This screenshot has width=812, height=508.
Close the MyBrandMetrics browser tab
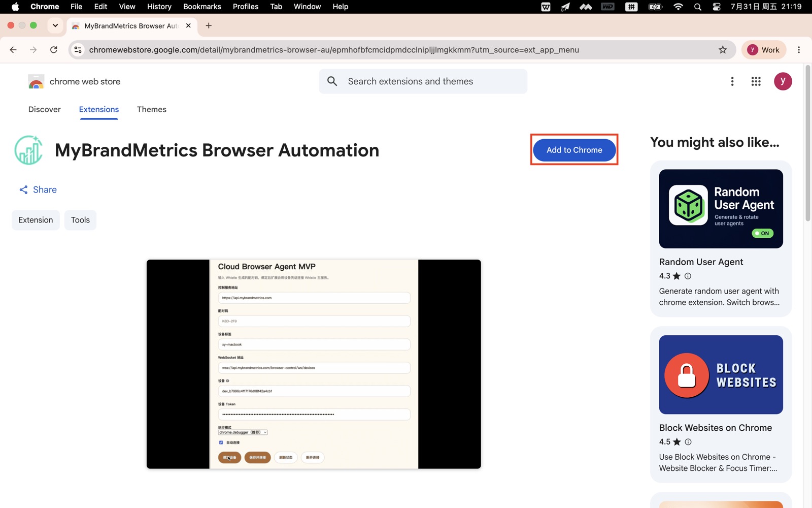coord(188,25)
